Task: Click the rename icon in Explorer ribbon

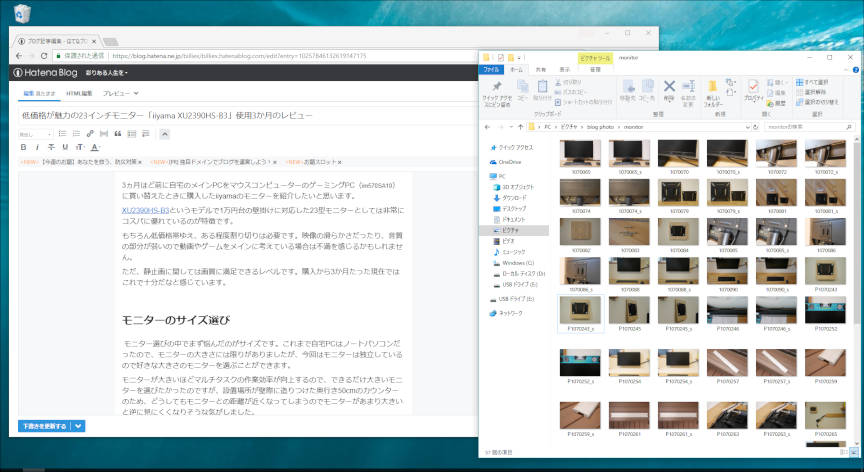Action: coord(688,86)
